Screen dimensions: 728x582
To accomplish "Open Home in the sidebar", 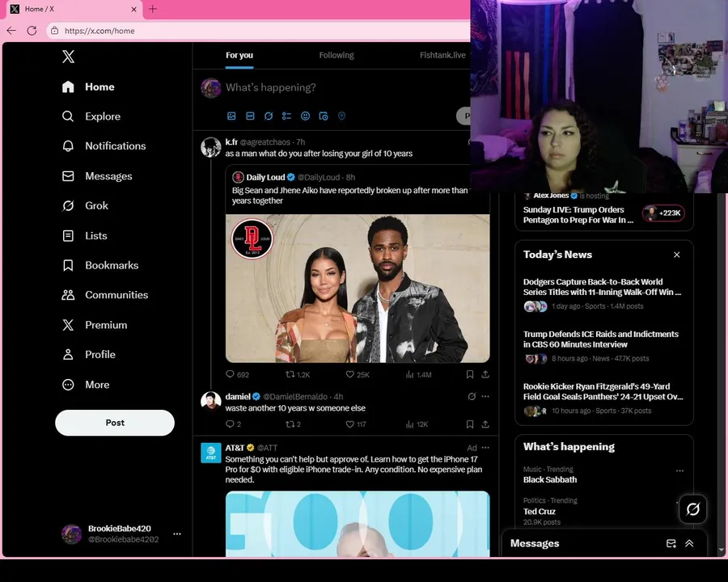I will [88, 86].
